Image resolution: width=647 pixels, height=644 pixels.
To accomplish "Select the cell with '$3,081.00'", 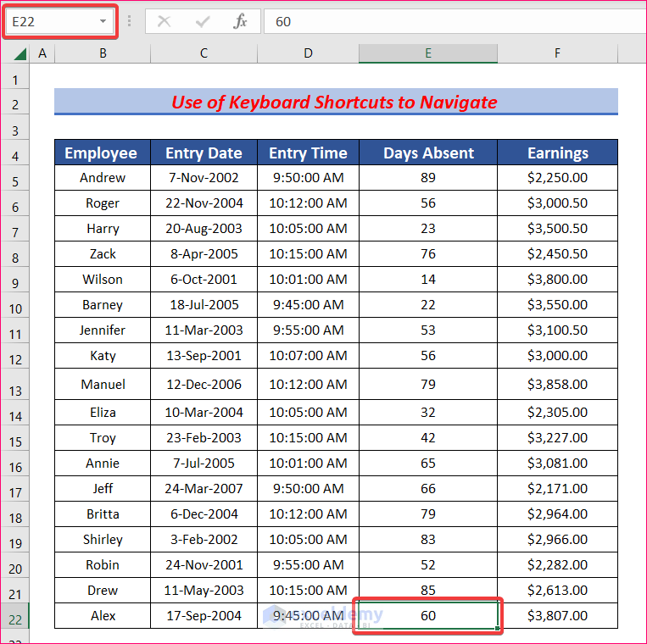I will tap(557, 463).
